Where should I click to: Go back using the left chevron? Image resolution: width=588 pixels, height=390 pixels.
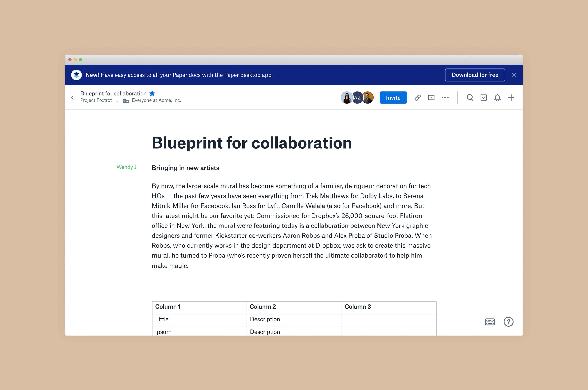pos(72,97)
